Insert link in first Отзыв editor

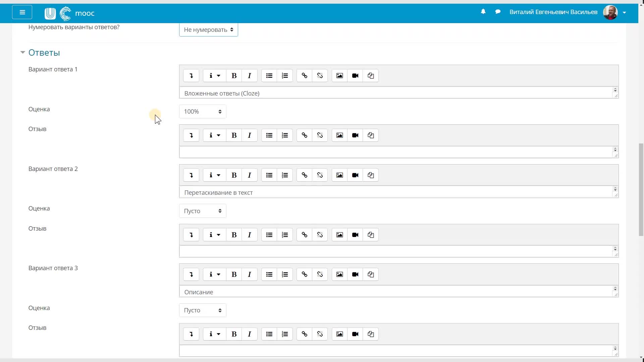(x=305, y=135)
